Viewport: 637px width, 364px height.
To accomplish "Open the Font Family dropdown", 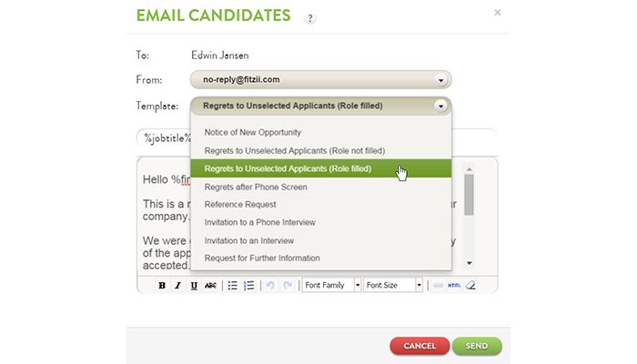I will (x=331, y=286).
